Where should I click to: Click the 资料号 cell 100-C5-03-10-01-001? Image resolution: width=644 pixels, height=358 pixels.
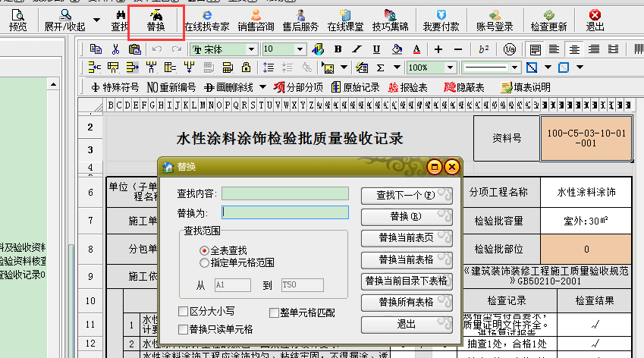tap(586, 138)
